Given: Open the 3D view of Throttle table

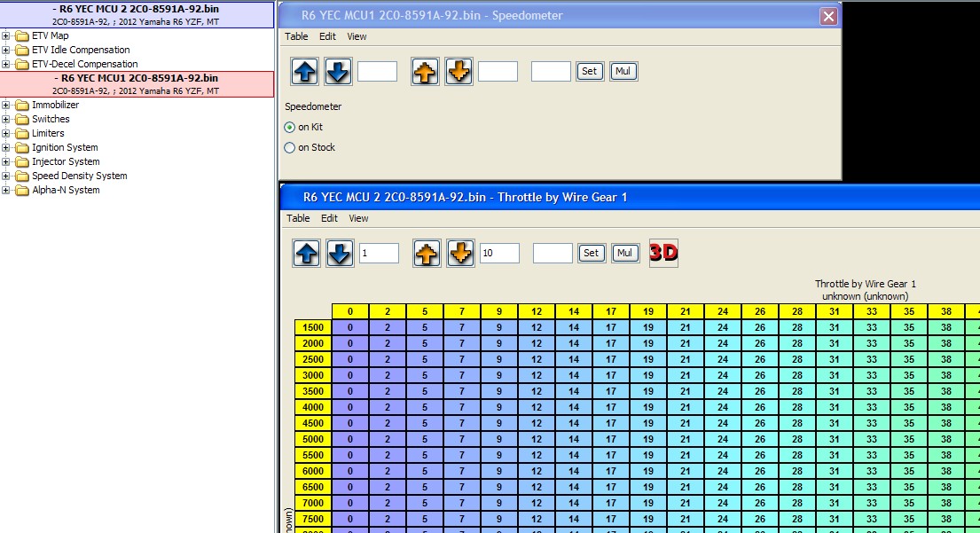Looking at the screenshot, I should (x=663, y=253).
